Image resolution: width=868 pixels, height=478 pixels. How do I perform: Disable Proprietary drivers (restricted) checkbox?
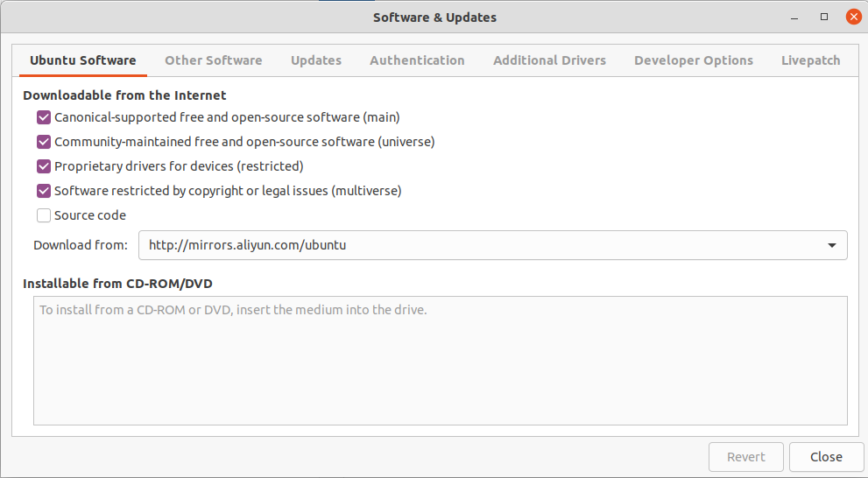(x=44, y=166)
